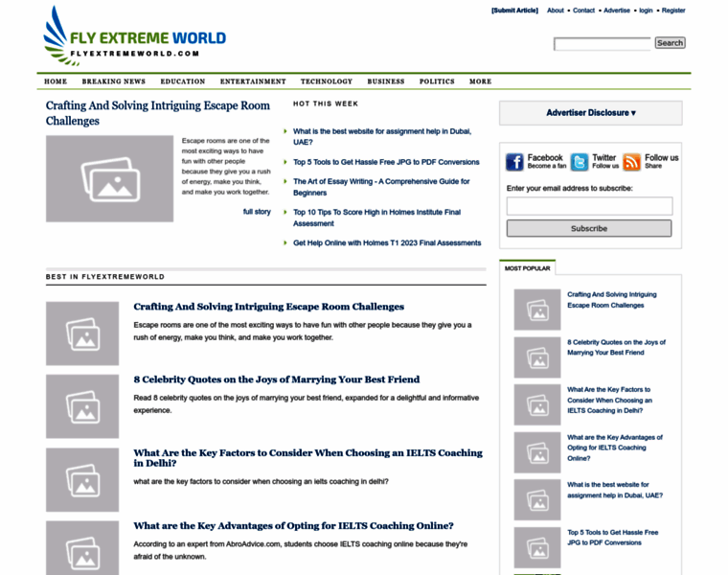Click Most Popular thumbnail for assignment help Dubai

(x=537, y=499)
